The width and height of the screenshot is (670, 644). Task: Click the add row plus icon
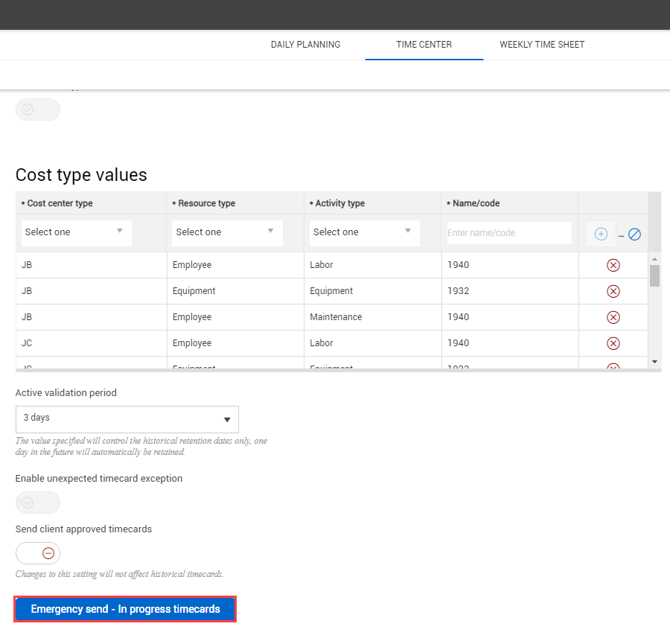click(x=601, y=234)
